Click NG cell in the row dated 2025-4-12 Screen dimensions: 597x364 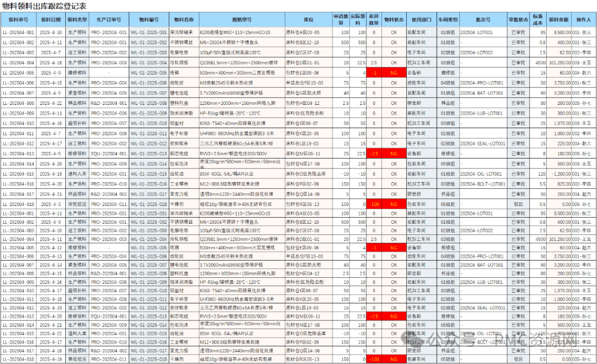tap(394, 247)
